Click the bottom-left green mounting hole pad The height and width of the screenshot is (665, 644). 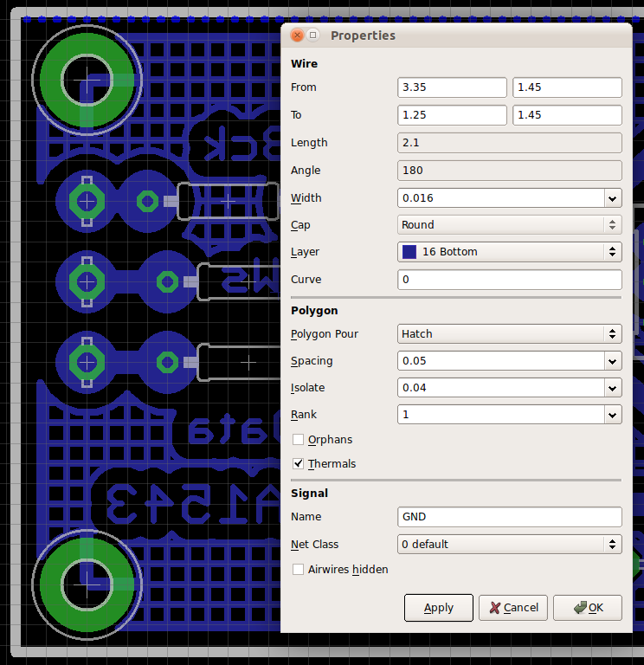[87, 584]
